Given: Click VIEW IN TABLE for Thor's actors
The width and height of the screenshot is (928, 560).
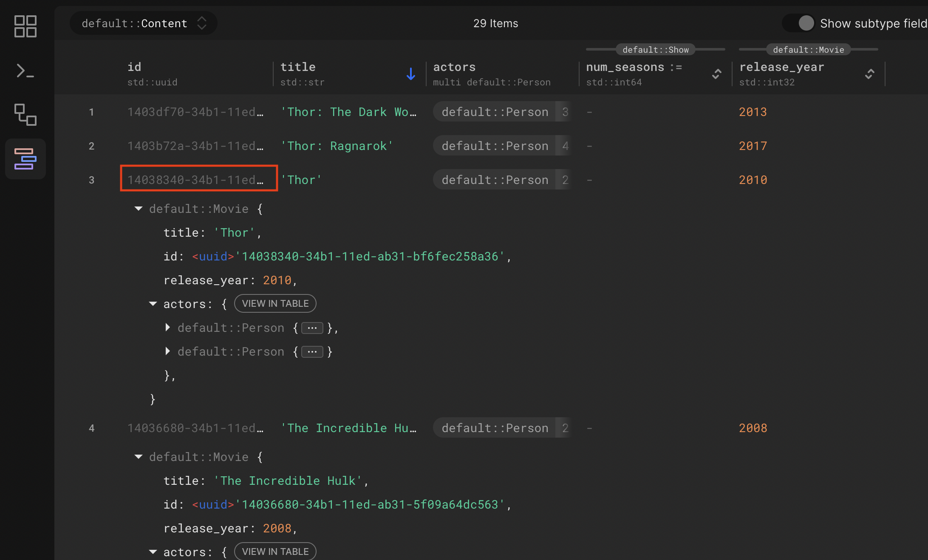Looking at the screenshot, I should [275, 304].
